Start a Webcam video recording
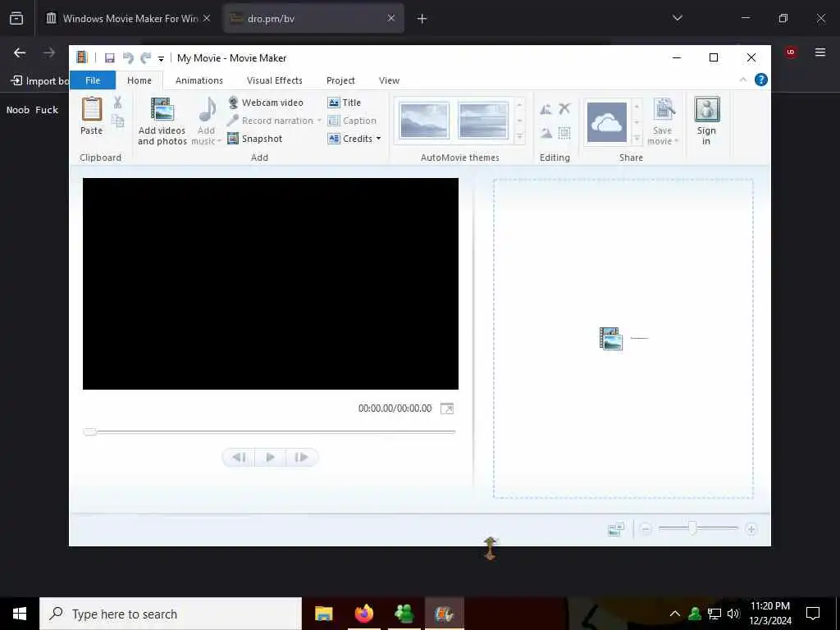Image resolution: width=840 pixels, height=630 pixels. click(266, 103)
